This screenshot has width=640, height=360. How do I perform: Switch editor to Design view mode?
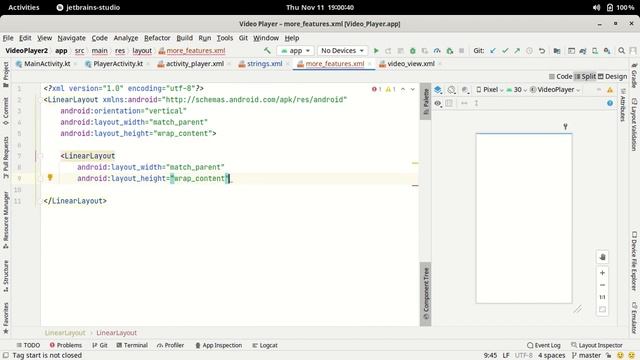(x=612, y=76)
